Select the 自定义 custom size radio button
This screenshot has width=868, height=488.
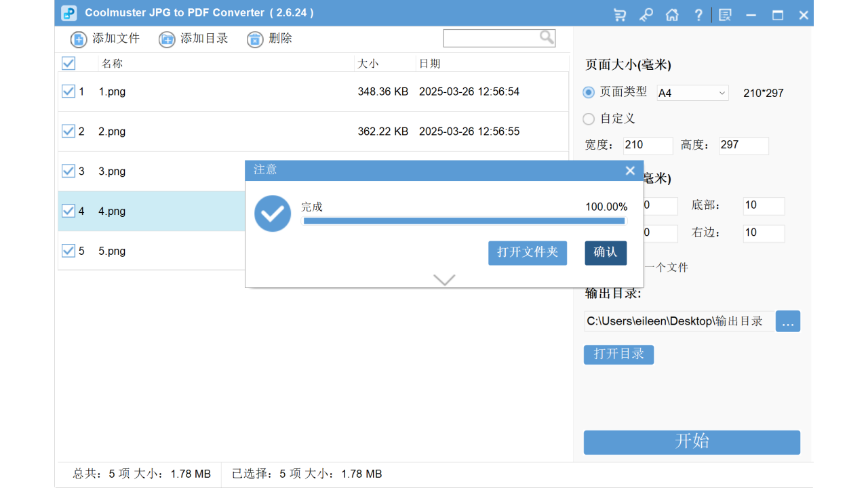(x=588, y=119)
